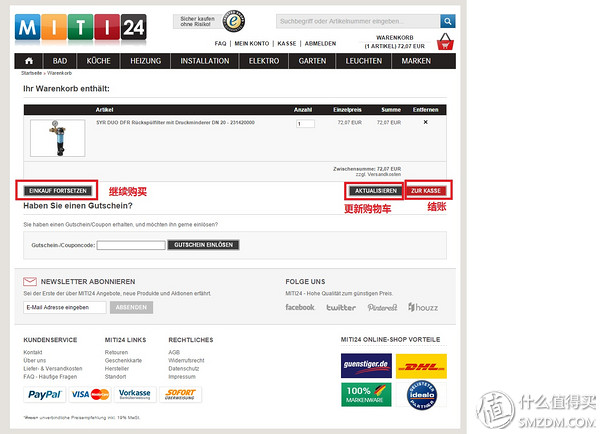Open the MARKEN navigation menu
This screenshot has width=600, height=434.
click(416, 61)
